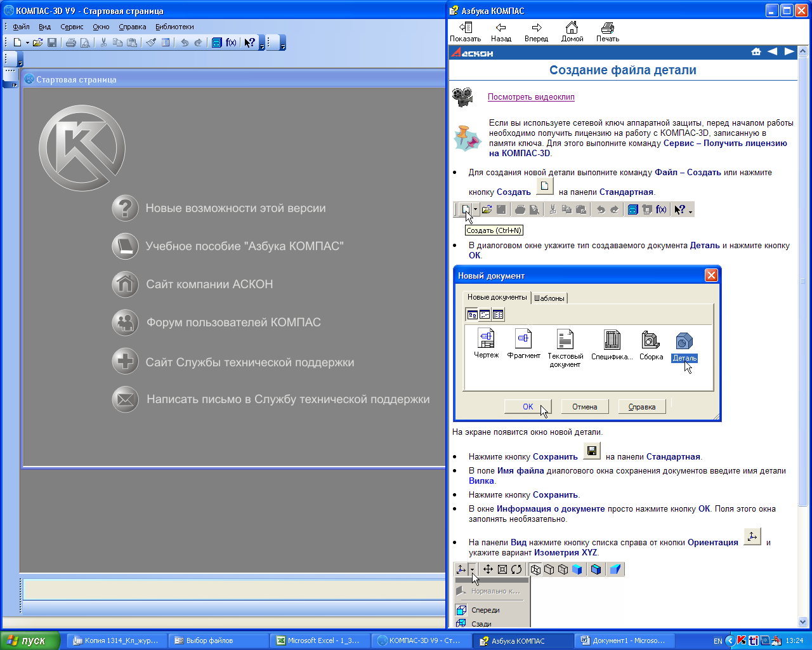Click the help page vertical scrollbar thumb

pyautogui.click(x=803, y=281)
